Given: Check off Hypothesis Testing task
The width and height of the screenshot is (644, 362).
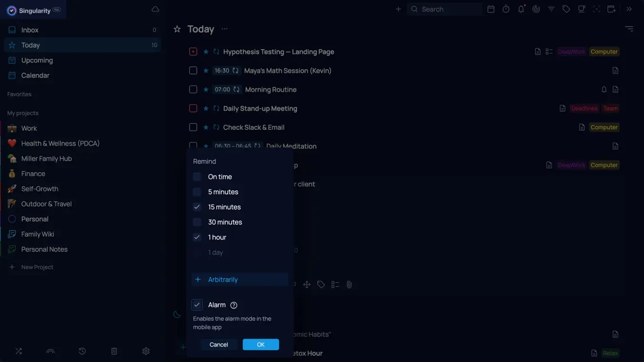Looking at the screenshot, I should tap(193, 52).
